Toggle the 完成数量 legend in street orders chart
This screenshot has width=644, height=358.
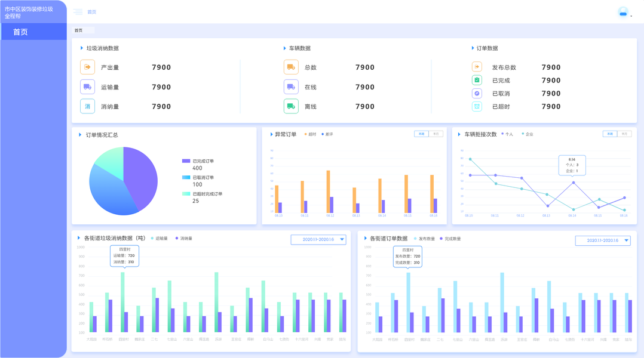coord(450,239)
